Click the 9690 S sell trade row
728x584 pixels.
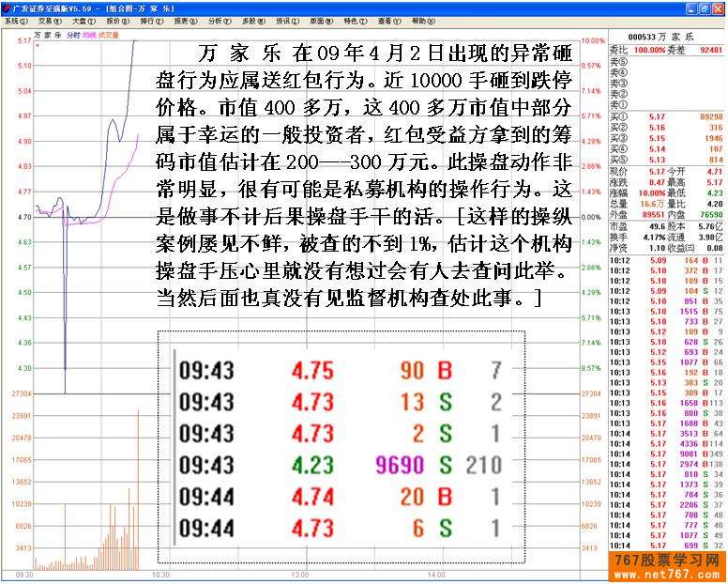tap(341, 465)
